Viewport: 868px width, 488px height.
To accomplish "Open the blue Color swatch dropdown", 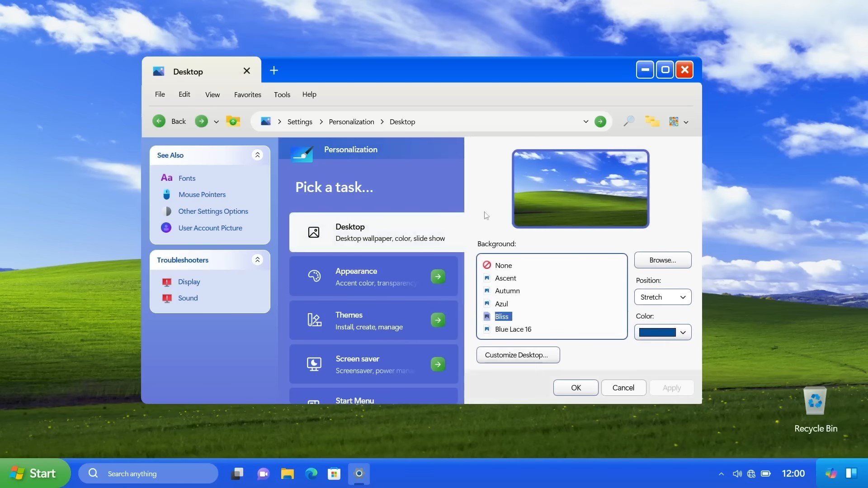I will coord(662,332).
